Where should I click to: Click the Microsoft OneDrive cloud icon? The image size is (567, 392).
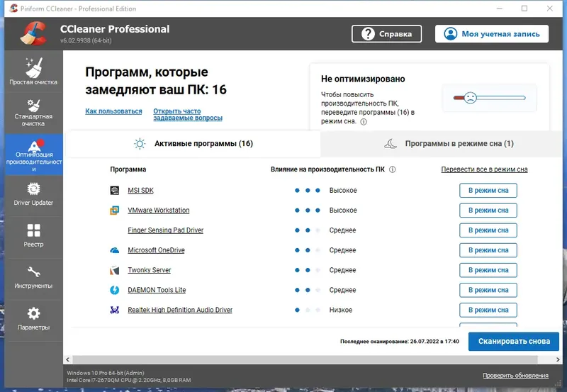pos(115,250)
